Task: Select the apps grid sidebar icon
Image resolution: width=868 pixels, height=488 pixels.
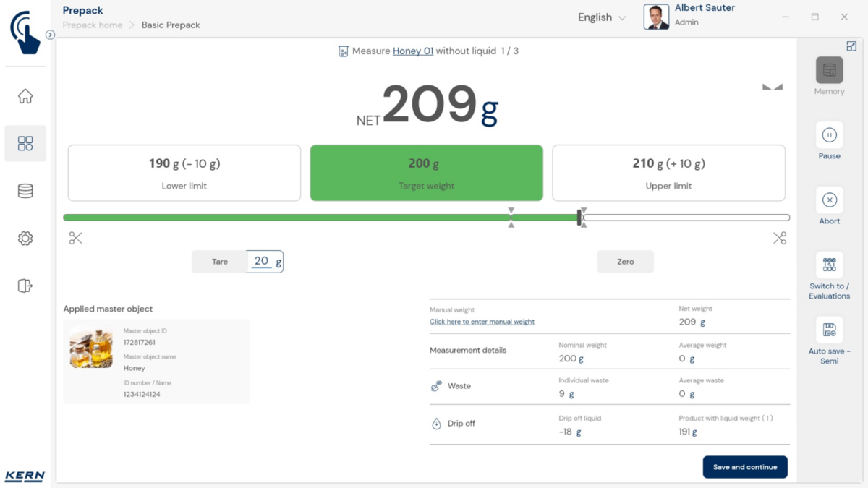Action: point(25,143)
